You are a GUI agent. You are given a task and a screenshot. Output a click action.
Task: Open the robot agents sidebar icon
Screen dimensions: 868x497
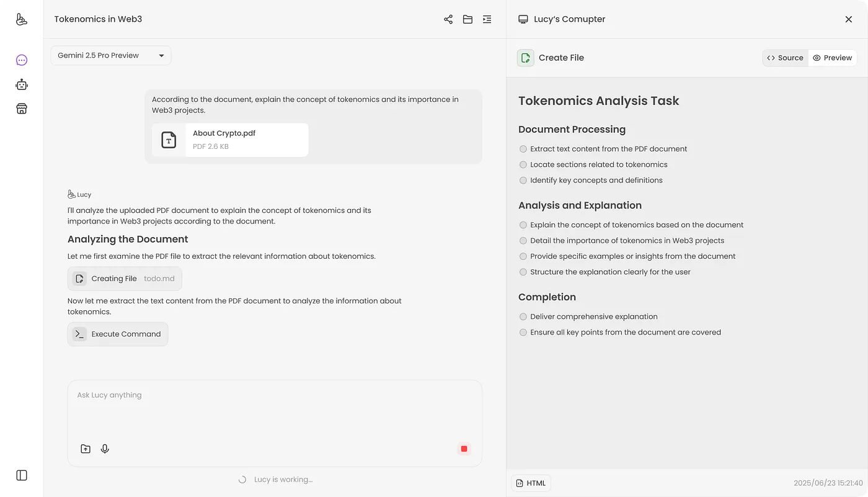tap(22, 84)
